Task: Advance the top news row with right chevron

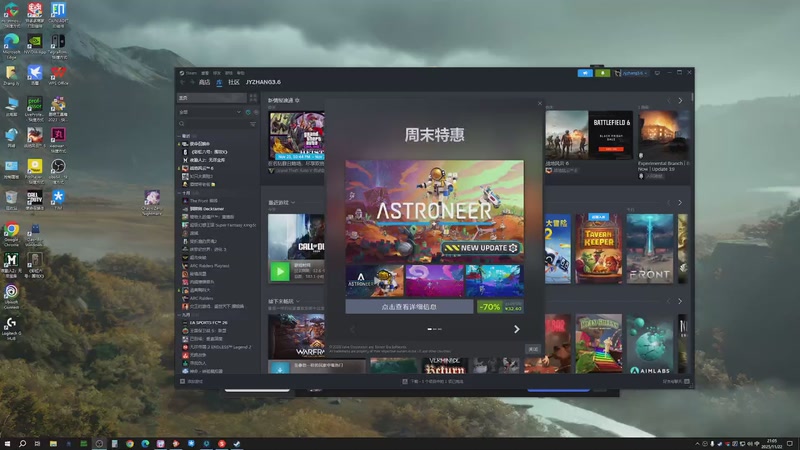Action: [680, 101]
